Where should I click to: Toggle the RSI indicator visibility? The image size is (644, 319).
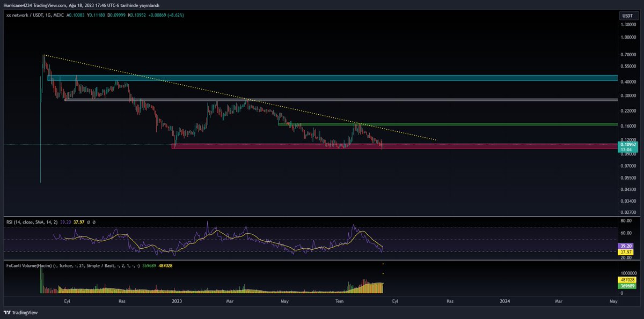click(x=88, y=221)
